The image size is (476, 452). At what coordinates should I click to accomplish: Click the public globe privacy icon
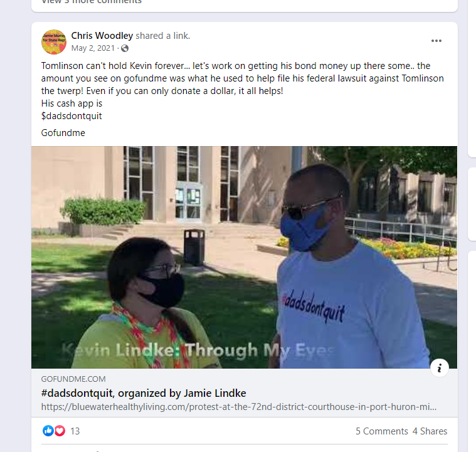point(125,48)
